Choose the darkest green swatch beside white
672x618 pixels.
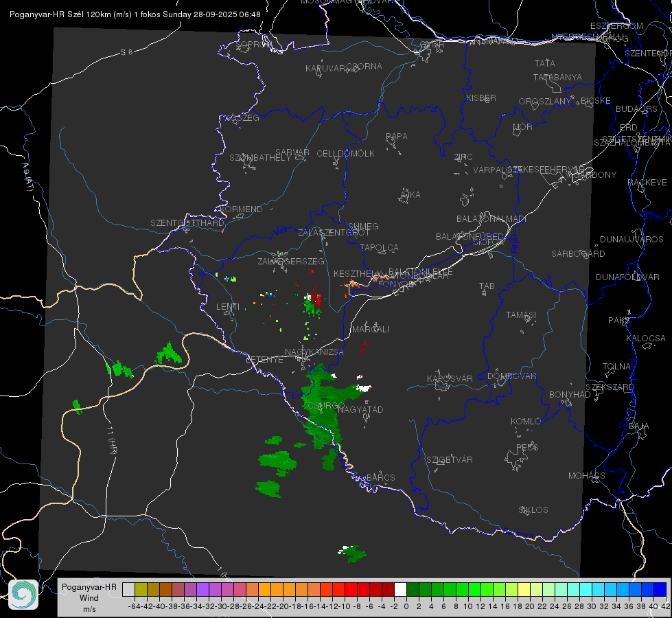click(x=413, y=590)
